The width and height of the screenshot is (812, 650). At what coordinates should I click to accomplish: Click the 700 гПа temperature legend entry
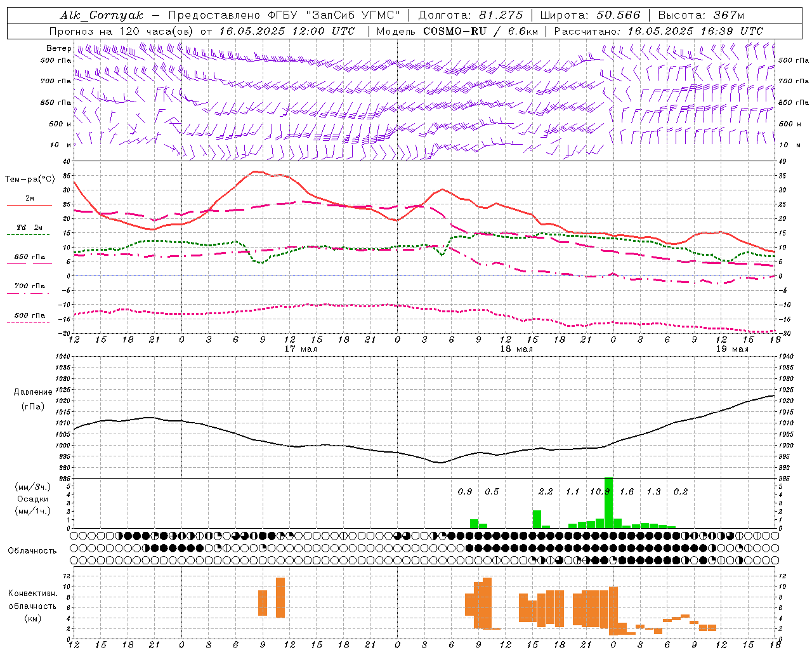point(30,286)
